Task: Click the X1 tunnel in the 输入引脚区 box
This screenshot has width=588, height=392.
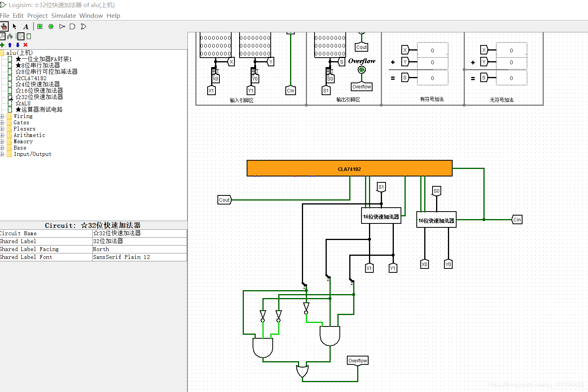Action: [212, 91]
